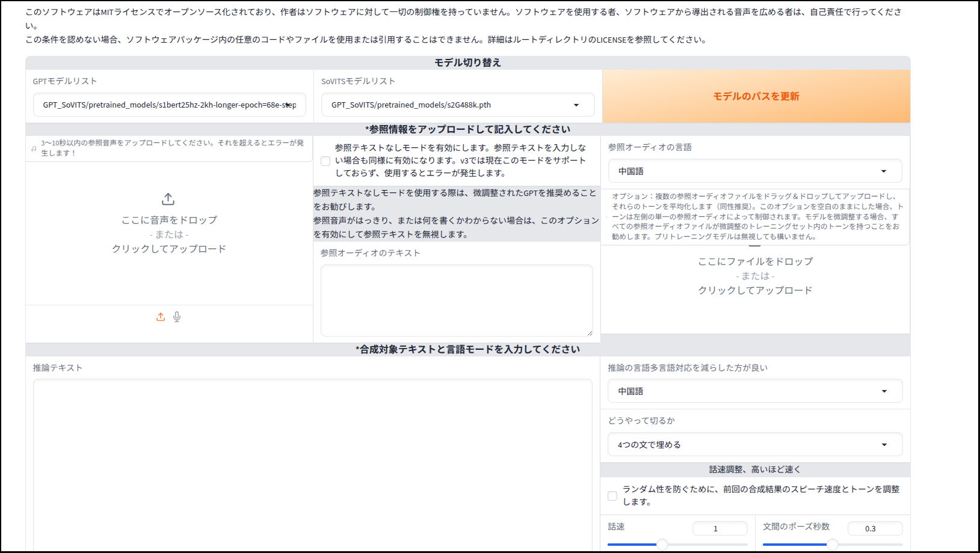
Task: Click the 文間のポーズ秒数 slider handle
Action: tap(833, 545)
